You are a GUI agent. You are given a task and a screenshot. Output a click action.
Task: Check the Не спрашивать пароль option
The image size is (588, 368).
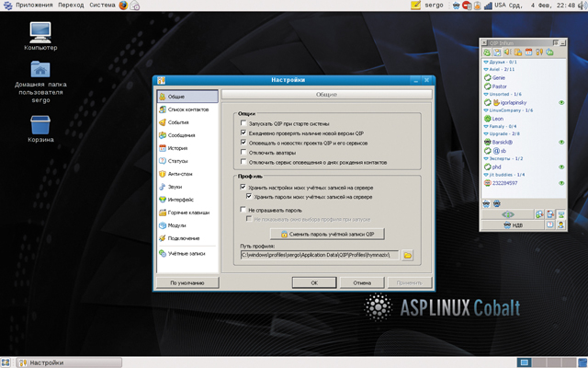tap(243, 210)
